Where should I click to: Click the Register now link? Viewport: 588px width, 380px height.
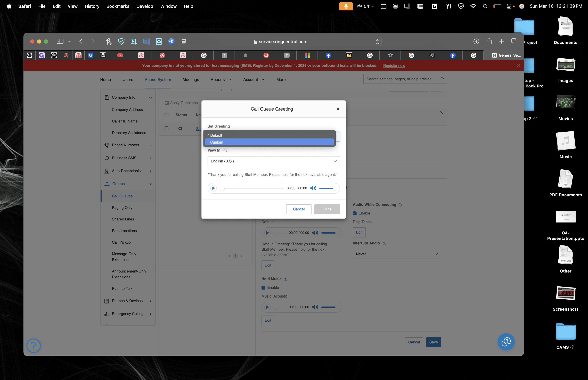394,65
